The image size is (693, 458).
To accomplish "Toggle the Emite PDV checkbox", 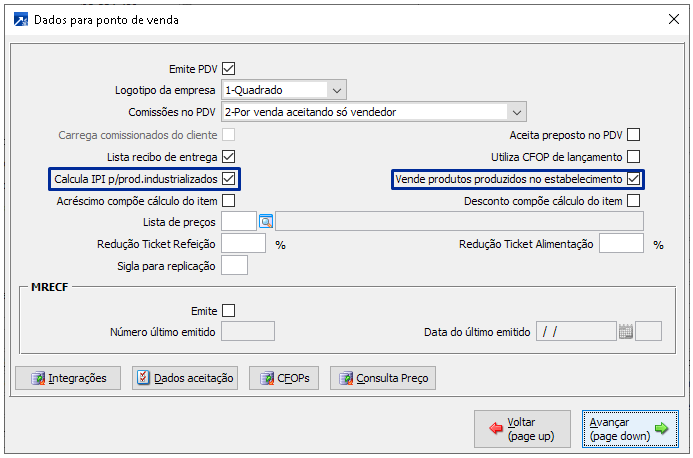I will [x=228, y=69].
